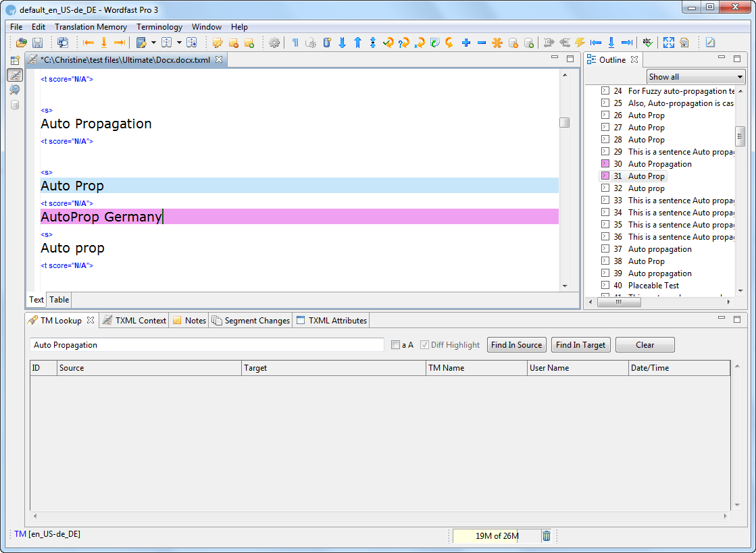Open the 'Show all' filter dropdown
Viewport: 756px width, 553px height.
[695, 77]
